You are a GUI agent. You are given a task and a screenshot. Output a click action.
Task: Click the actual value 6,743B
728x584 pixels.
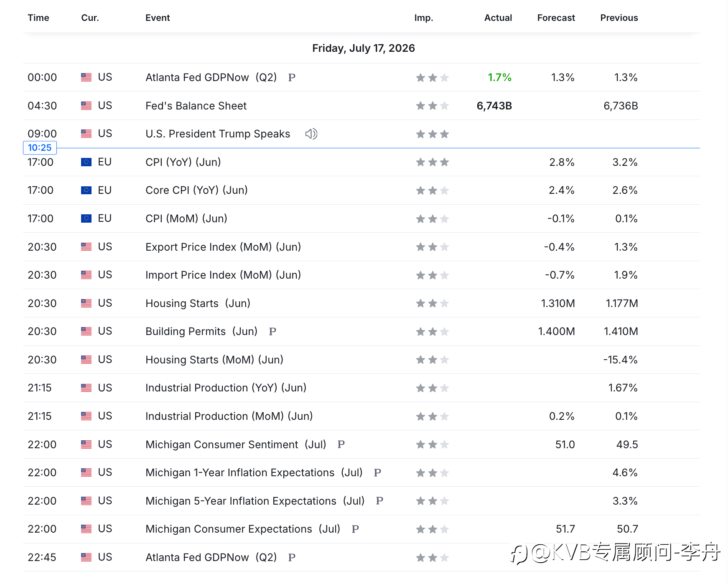494,106
